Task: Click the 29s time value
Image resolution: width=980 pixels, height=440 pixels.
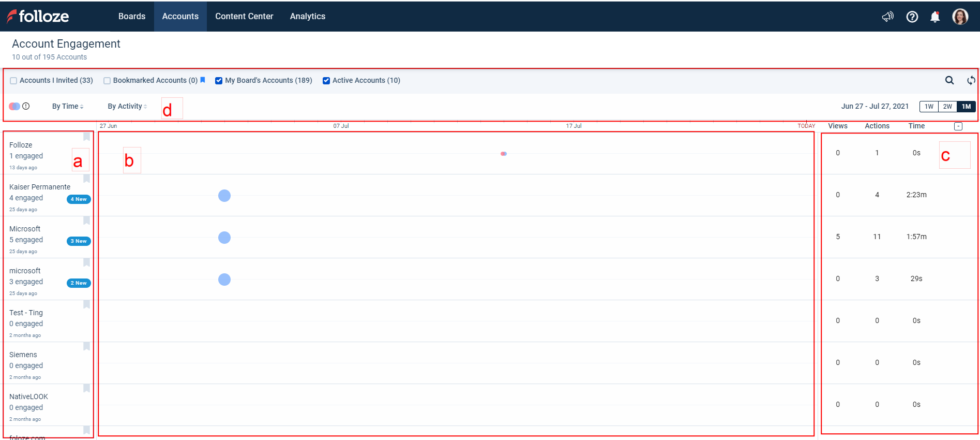Action: (x=916, y=278)
